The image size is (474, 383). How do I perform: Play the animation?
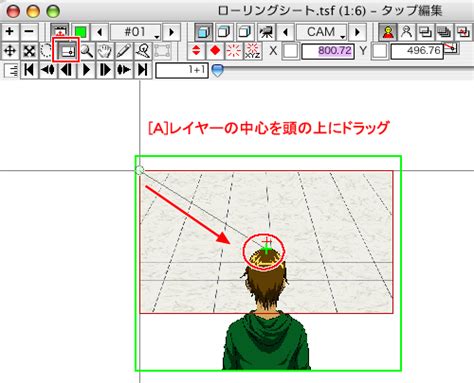(x=86, y=70)
